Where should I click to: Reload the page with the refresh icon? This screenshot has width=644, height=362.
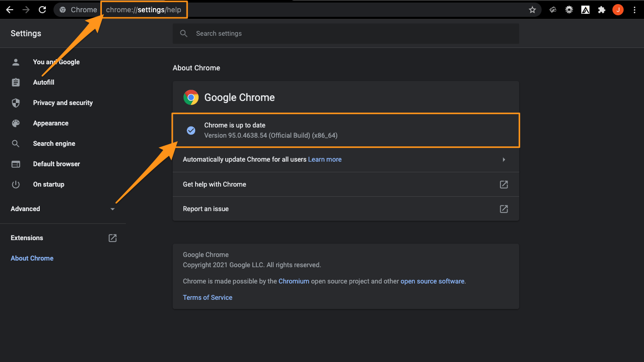(x=43, y=10)
